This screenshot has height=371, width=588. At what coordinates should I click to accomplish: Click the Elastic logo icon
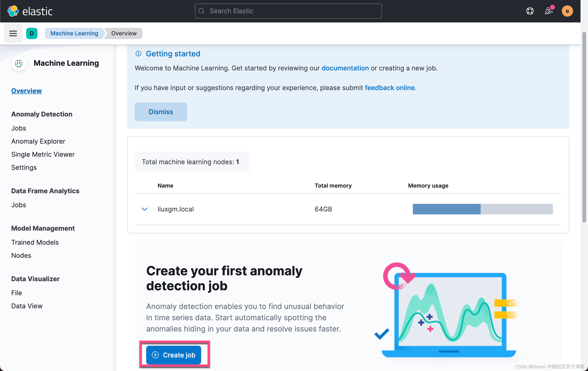[13, 11]
